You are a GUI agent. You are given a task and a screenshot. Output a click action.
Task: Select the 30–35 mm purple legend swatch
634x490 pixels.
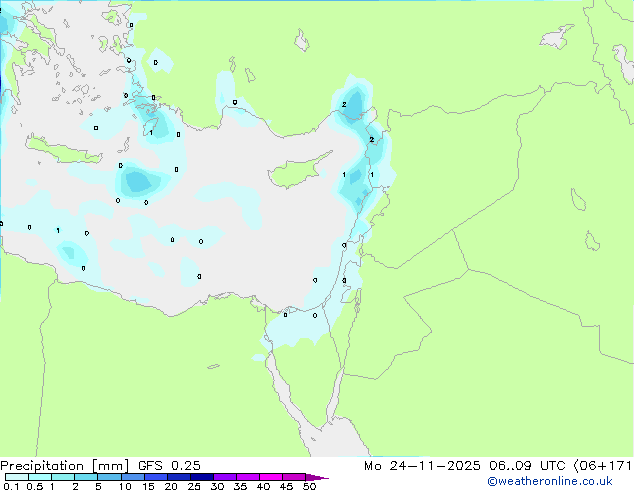tap(225, 477)
